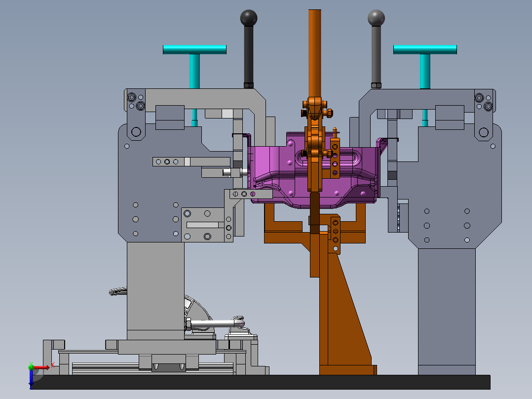Select the black base plate
The width and height of the screenshot is (532, 399).
[260, 382]
